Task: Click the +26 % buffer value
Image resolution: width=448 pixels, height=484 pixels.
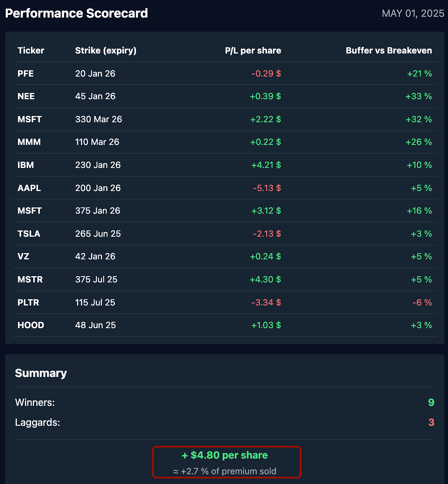Action: [x=419, y=142]
